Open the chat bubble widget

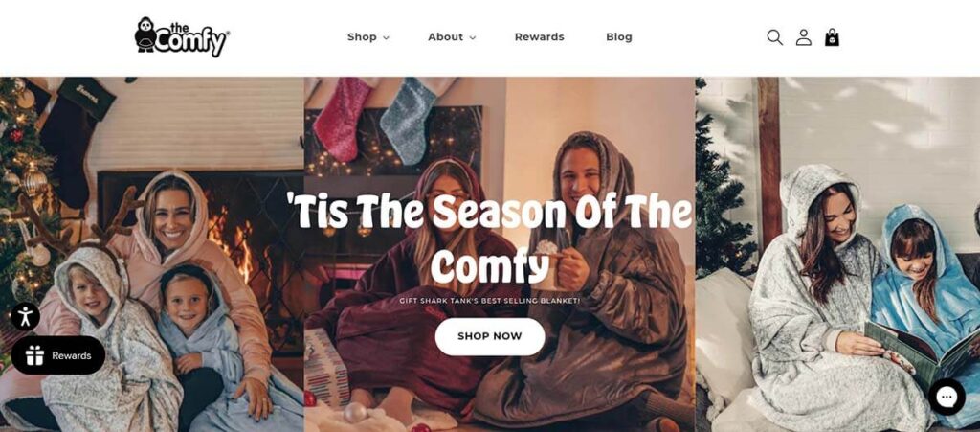tap(947, 397)
